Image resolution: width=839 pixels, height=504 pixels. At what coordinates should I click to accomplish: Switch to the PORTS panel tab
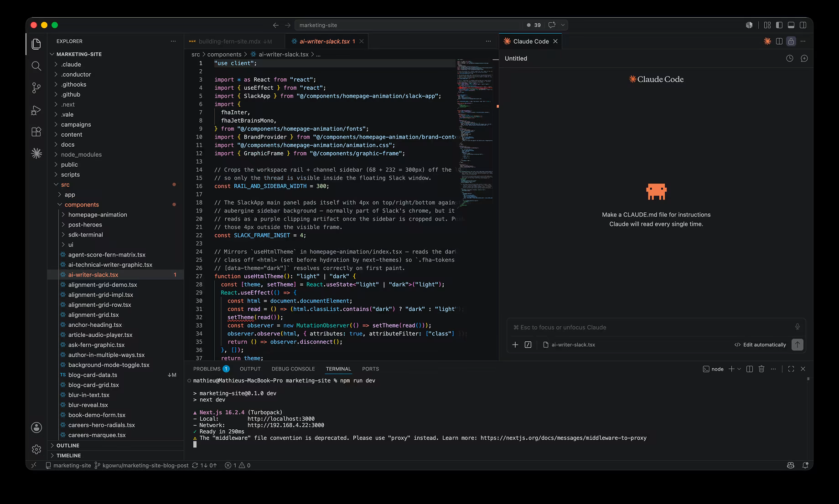(370, 369)
